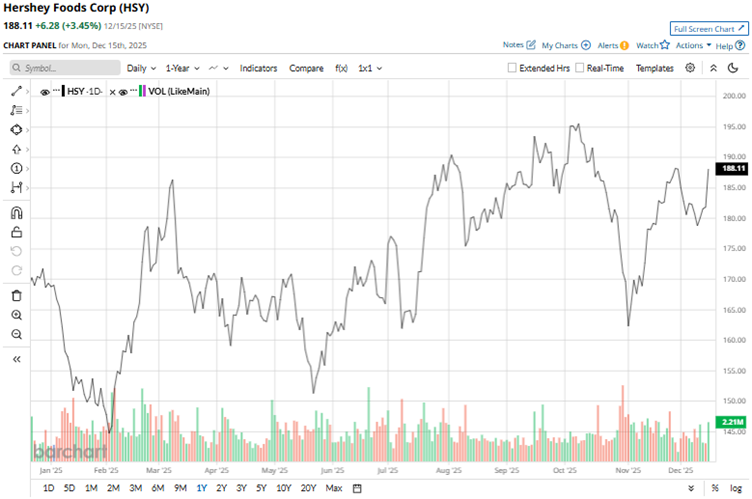The height and width of the screenshot is (499, 752).
Task: Open the Compare menu
Action: [306, 68]
